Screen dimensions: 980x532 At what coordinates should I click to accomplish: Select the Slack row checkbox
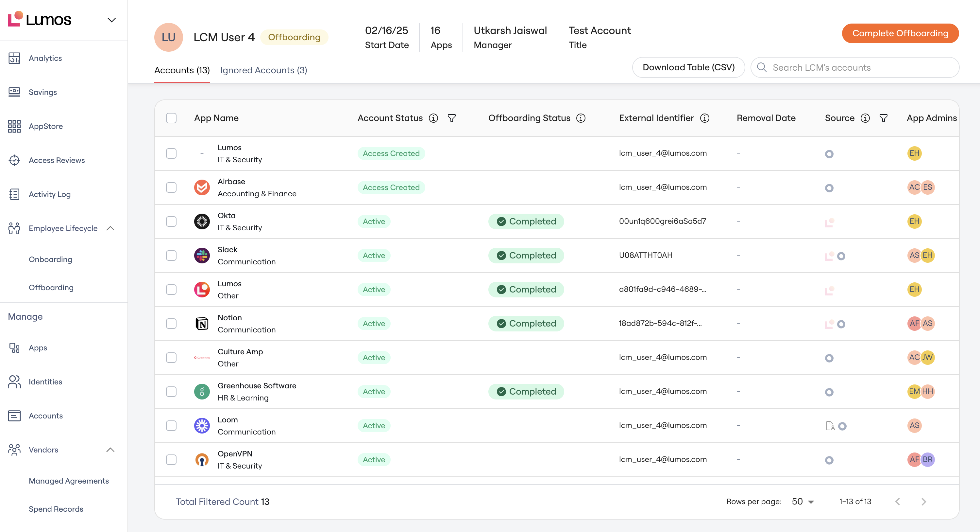click(171, 255)
